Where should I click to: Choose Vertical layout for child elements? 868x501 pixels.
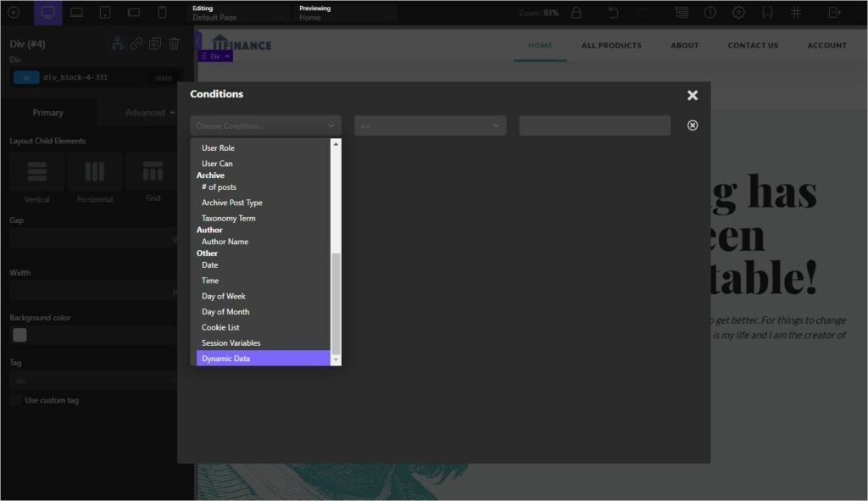point(37,172)
